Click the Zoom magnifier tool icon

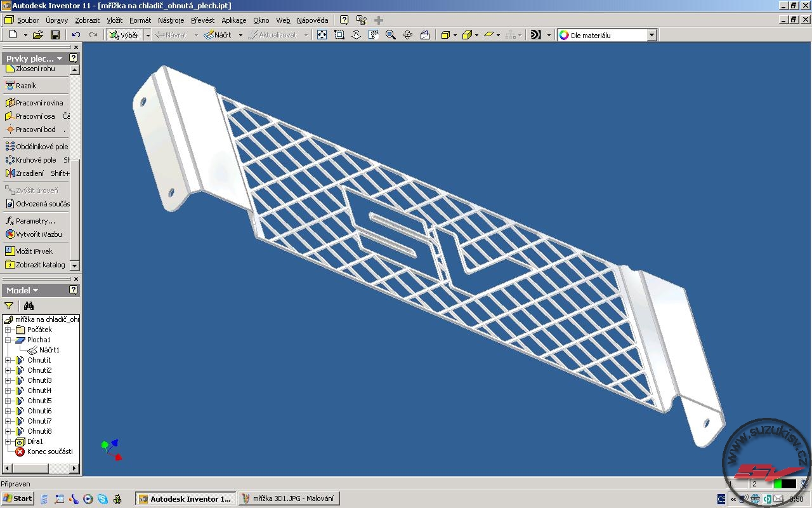391,35
